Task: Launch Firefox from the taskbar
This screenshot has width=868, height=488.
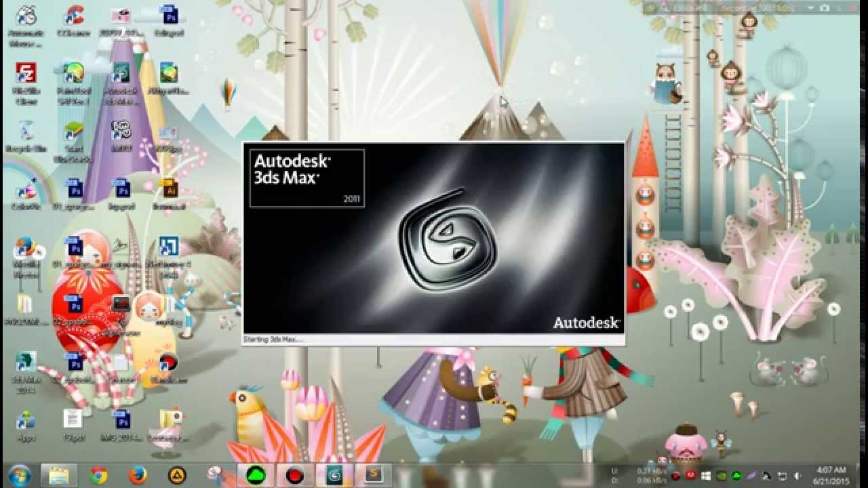Action: pos(138,474)
